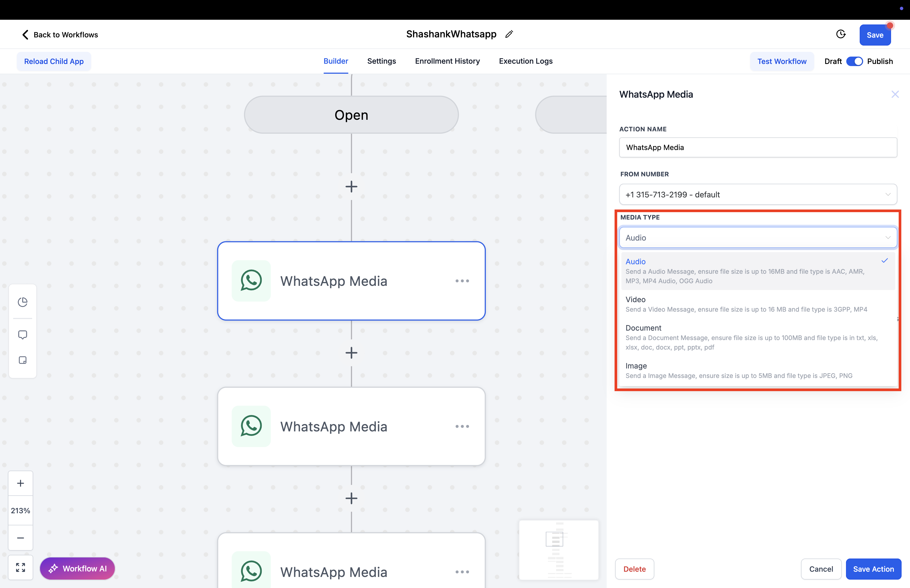Viewport: 910px width, 588px height.
Task: Zoom in with the canvas plus button
Action: coord(21,484)
